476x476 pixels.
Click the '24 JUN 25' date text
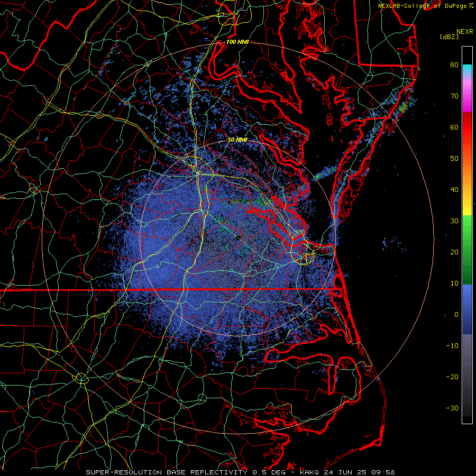point(345,472)
